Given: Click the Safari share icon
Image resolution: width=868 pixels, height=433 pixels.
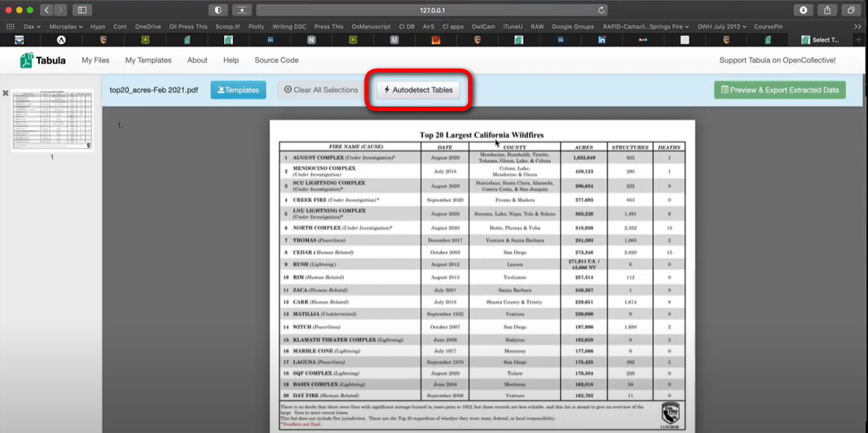Looking at the screenshot, I should coord(827,10).
